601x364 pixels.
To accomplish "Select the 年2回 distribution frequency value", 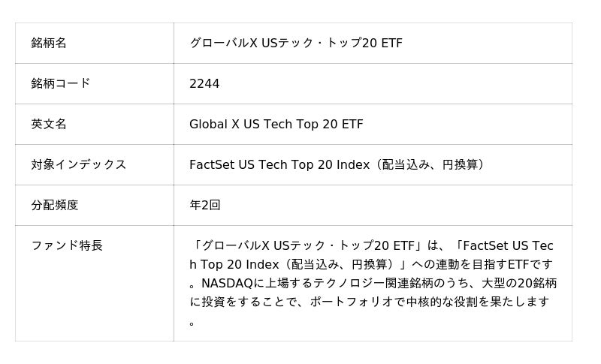I will (205, 205).
